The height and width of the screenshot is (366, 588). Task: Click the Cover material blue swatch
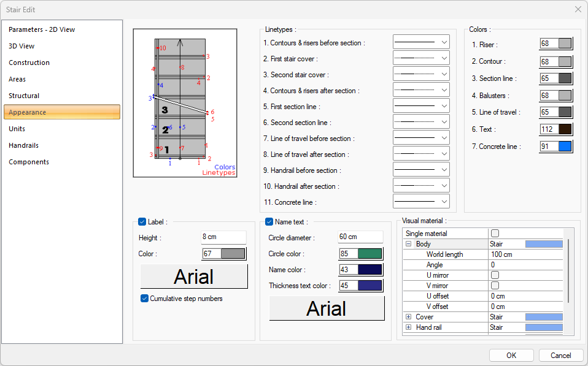point(544,317)
